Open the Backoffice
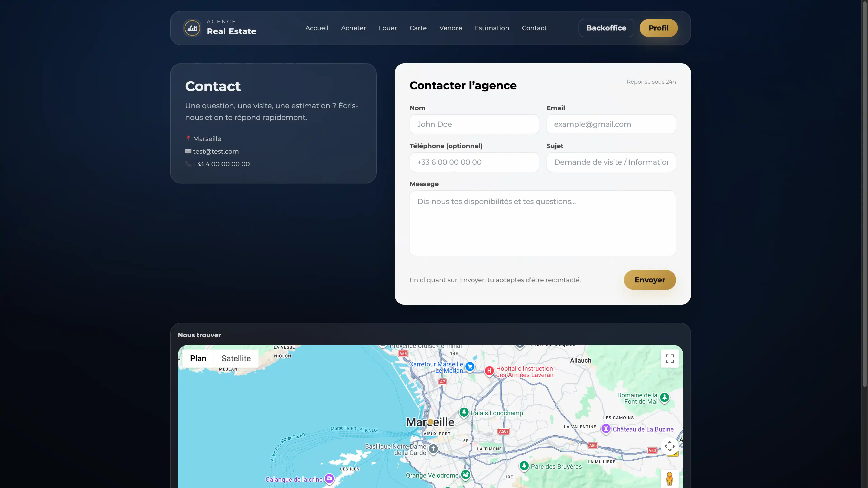The width and height of the screenshot is (868, 488). (x=606, y=28)
